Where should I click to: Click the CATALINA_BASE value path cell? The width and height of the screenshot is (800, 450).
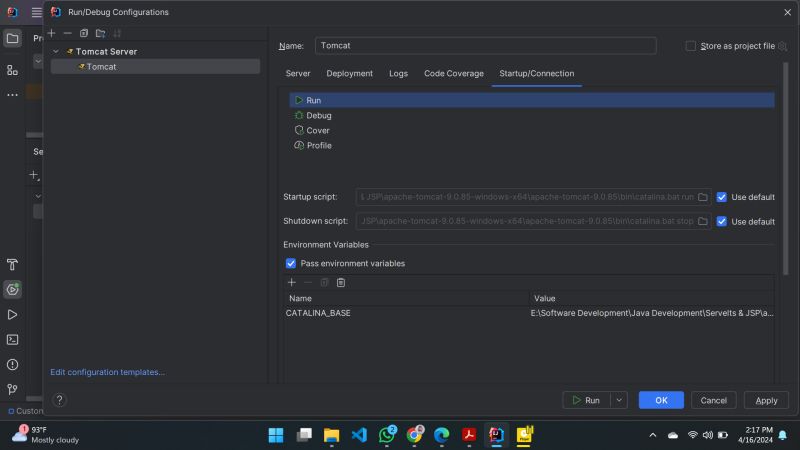tap(652, 313)
